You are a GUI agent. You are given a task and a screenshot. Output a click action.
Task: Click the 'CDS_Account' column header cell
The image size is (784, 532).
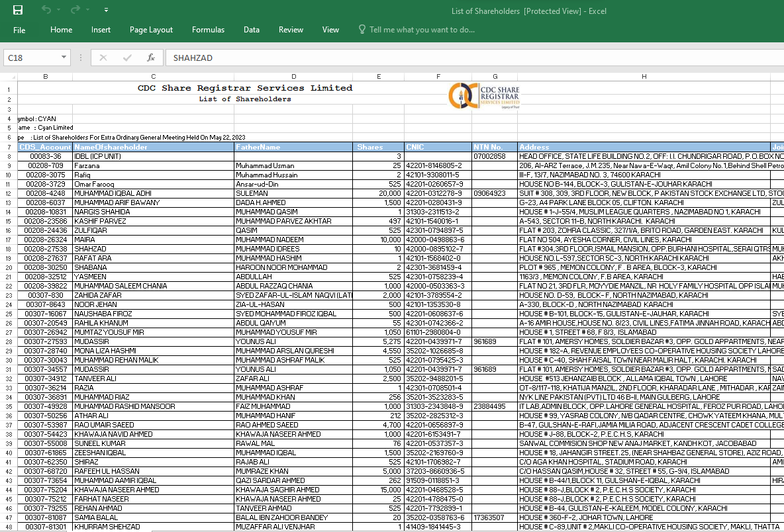[45, 148]
